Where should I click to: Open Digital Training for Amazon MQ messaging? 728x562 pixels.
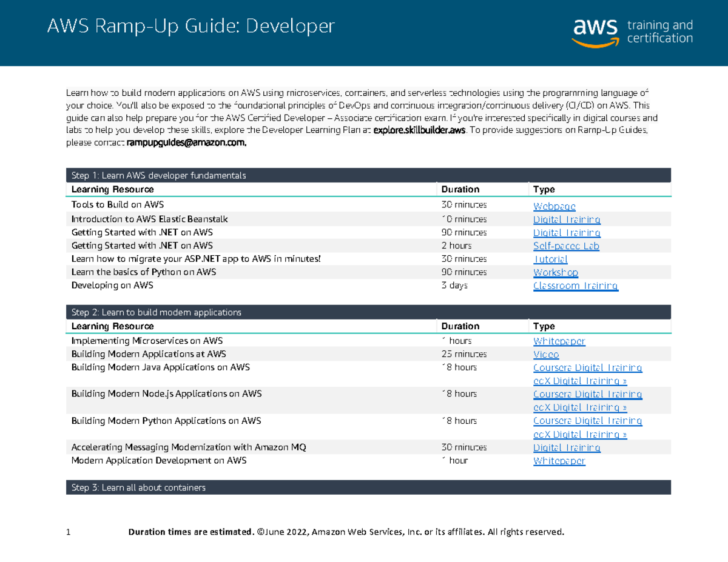[566, 447]
